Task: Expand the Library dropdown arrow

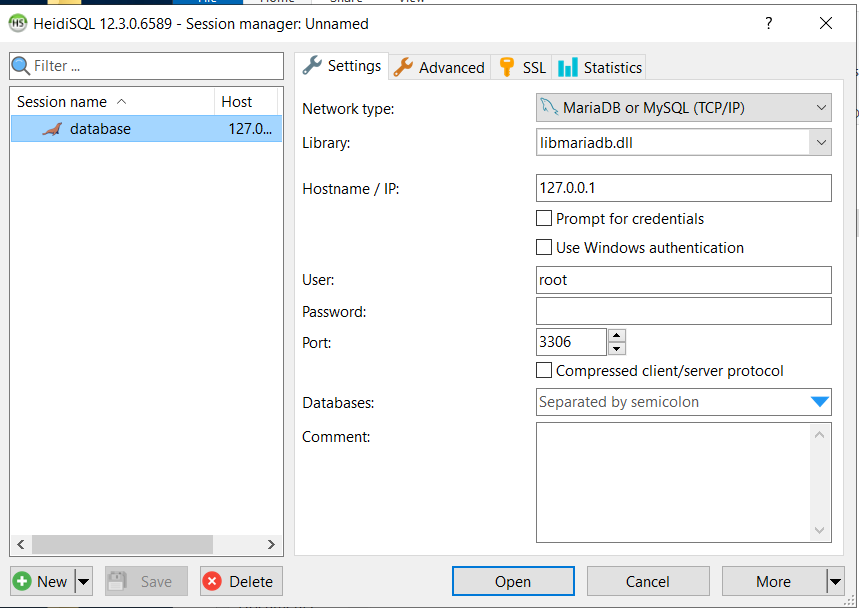Action: [x=821, y=142]
